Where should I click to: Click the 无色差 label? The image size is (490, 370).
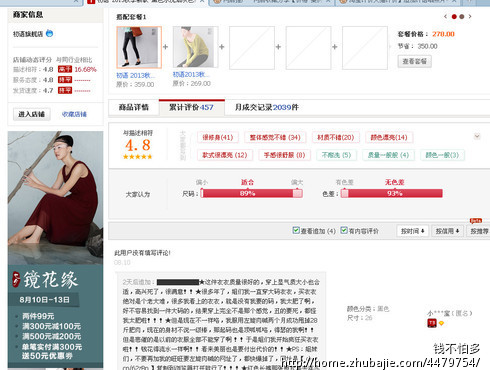(x=395, y=182)
